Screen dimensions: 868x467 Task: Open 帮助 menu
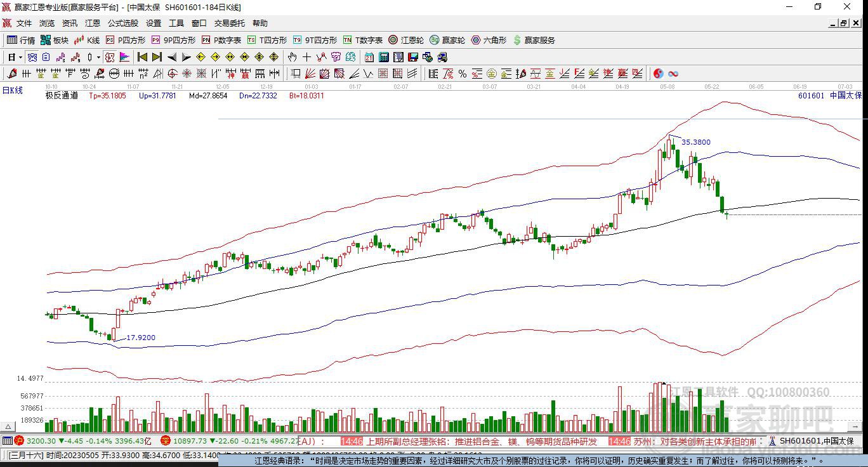pos(260,23)
